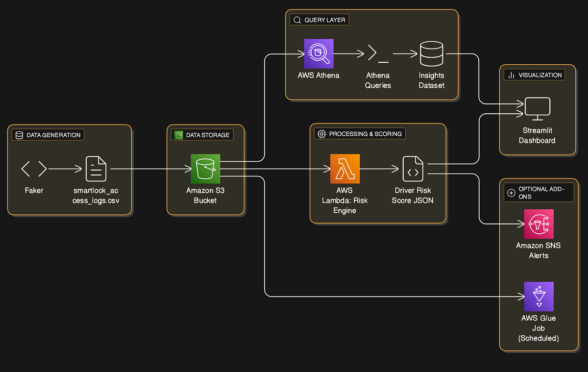Click the Amazon S3 Bucket text label
This screenshot has width=588, height=372.
pyautogui.click(x=205, y=195)
